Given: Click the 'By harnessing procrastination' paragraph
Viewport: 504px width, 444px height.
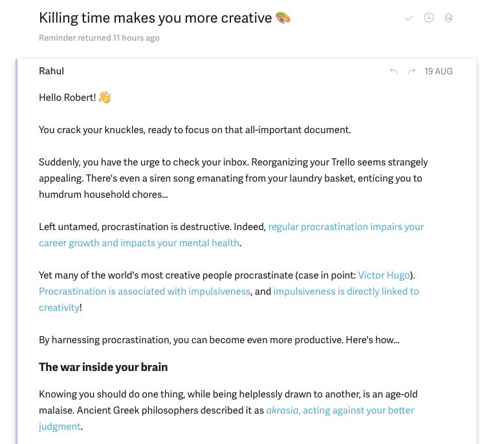Looking at the screenshot, I should pyautogui.click(x=219, y=340).
